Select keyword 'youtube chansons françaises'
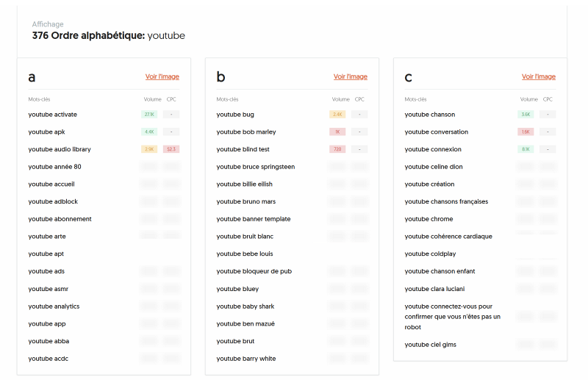The height and width of the screenshot is (380, 588). pyautogui.click(x=447, y=201)
